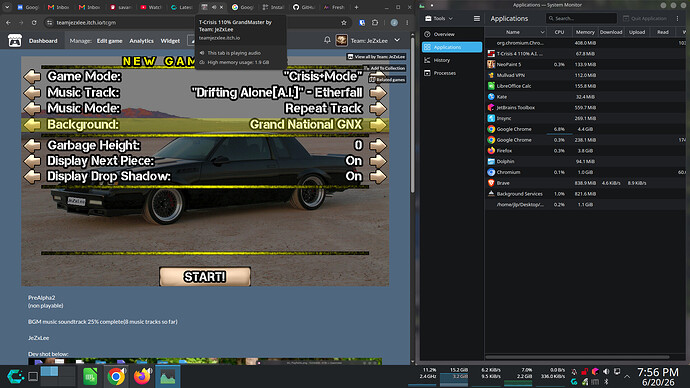The width and height of the screenshot is (690, 388).
Task: Select next Music Track with right arrow
Action: [378, 93]
